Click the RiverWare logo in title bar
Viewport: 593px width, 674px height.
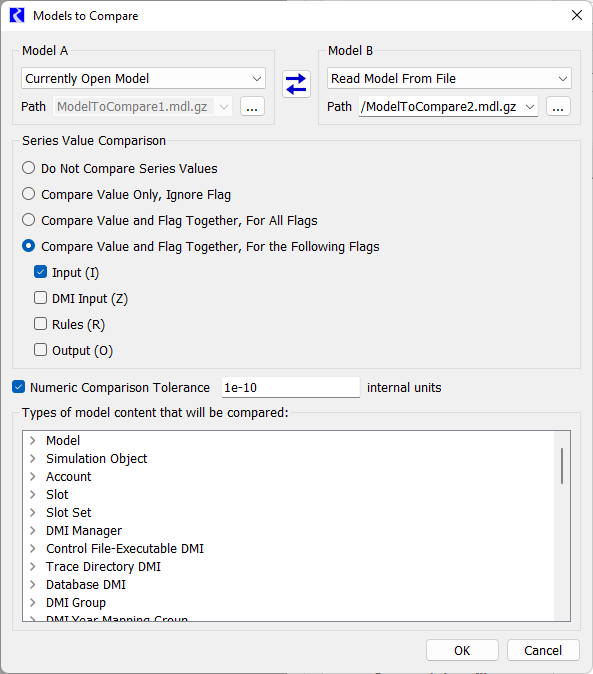(17, 15)
